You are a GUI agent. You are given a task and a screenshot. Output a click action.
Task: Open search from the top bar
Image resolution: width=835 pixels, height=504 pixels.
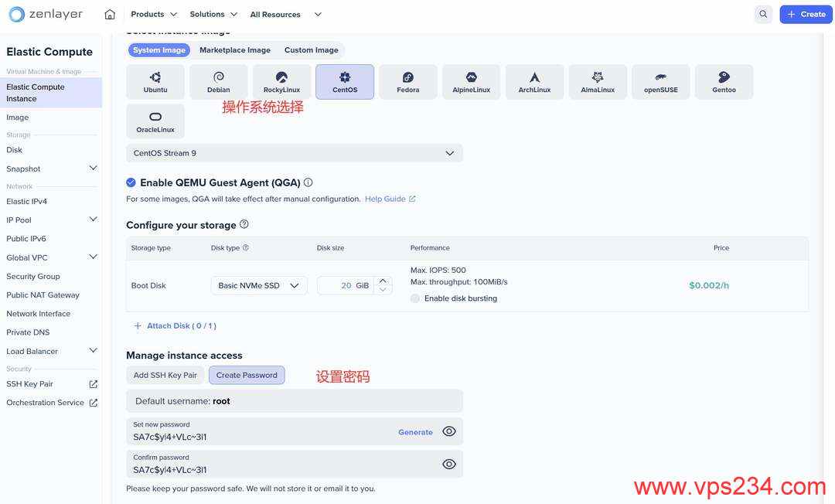[x=763, y=14]
